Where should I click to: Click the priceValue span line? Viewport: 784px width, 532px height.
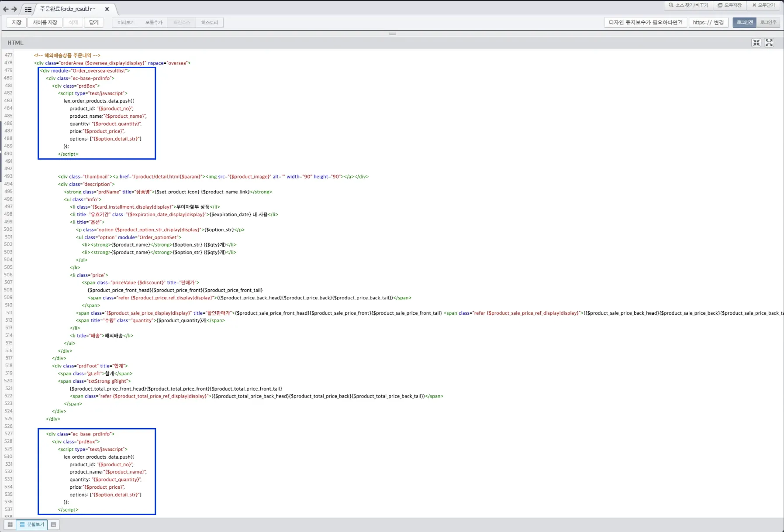[141, 283]
